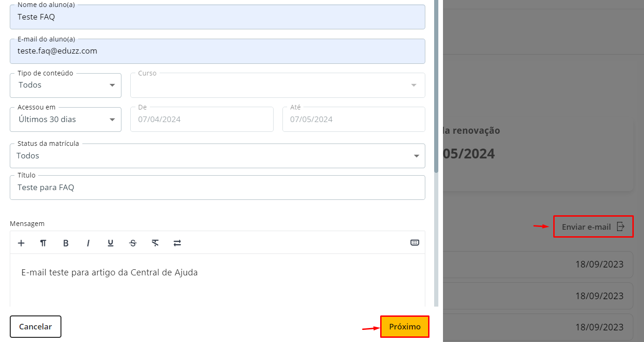This screenshot has width=644, height=342.
Task: Click into the Título text field
Action: [x=217, y=188]
